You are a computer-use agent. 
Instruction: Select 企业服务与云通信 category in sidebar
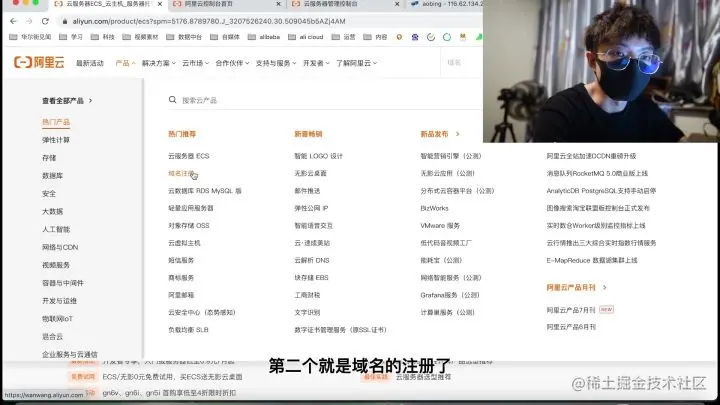click(x=70, y=354)
